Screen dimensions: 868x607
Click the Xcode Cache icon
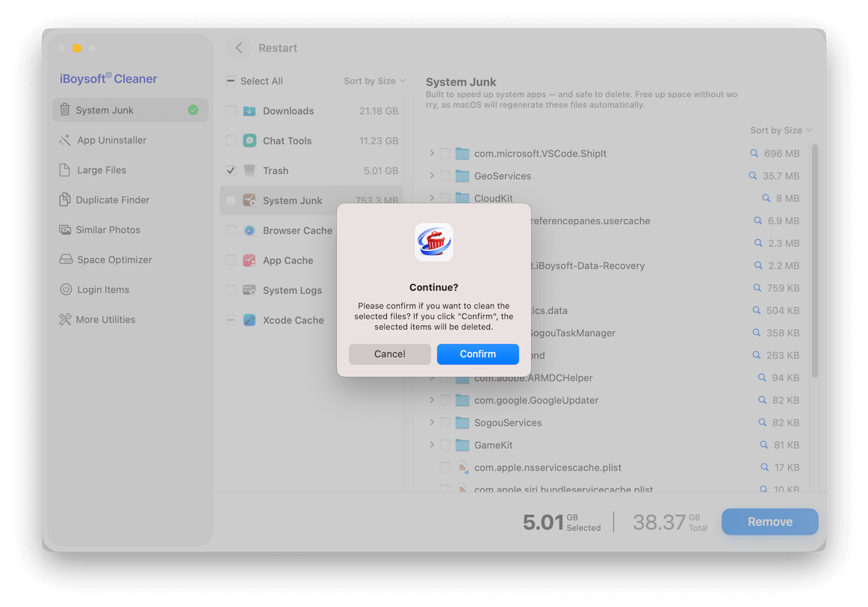point(249,321)
